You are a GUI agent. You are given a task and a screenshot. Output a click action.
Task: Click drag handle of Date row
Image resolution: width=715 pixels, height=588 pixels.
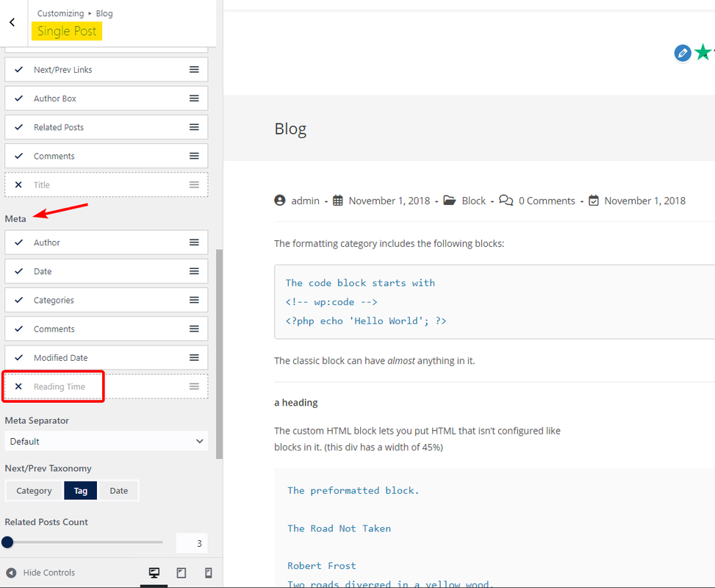coord(194,271)
